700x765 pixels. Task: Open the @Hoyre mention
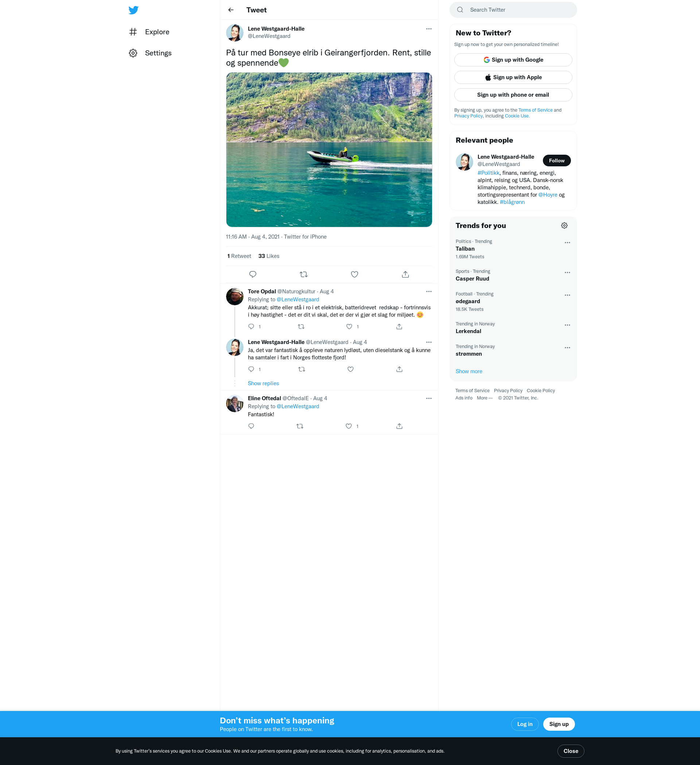pyautogui.click(x=548, y=195)
